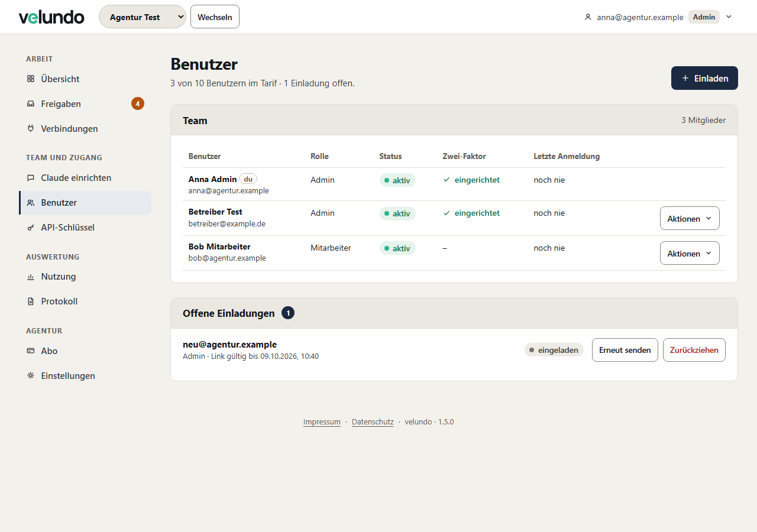Viewport: 757px width, 532px height.
Task: Click the checkmark in Betreiber Test's Zwei-Faktor
Action: click(447, 213)
